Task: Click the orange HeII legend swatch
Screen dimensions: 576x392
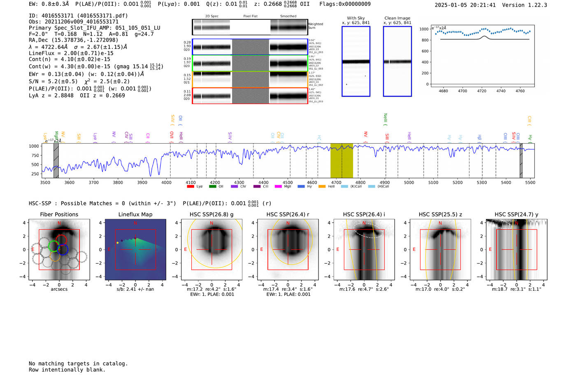Action: tap(322, 186)
